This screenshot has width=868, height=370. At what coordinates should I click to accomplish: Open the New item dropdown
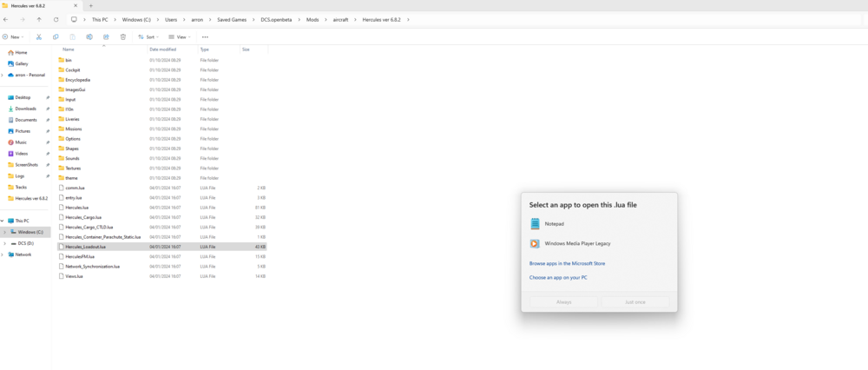pos(13,37)
